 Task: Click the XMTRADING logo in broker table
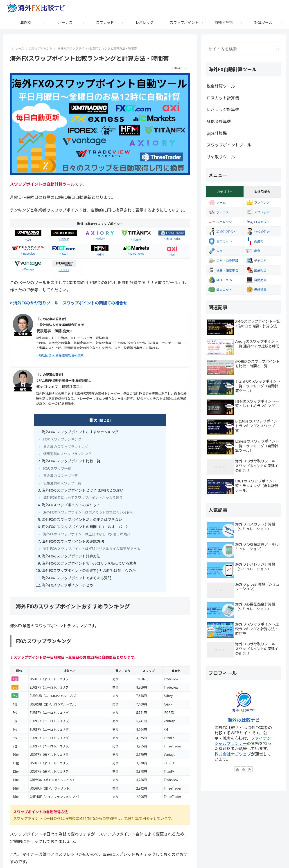click(28, 233)
